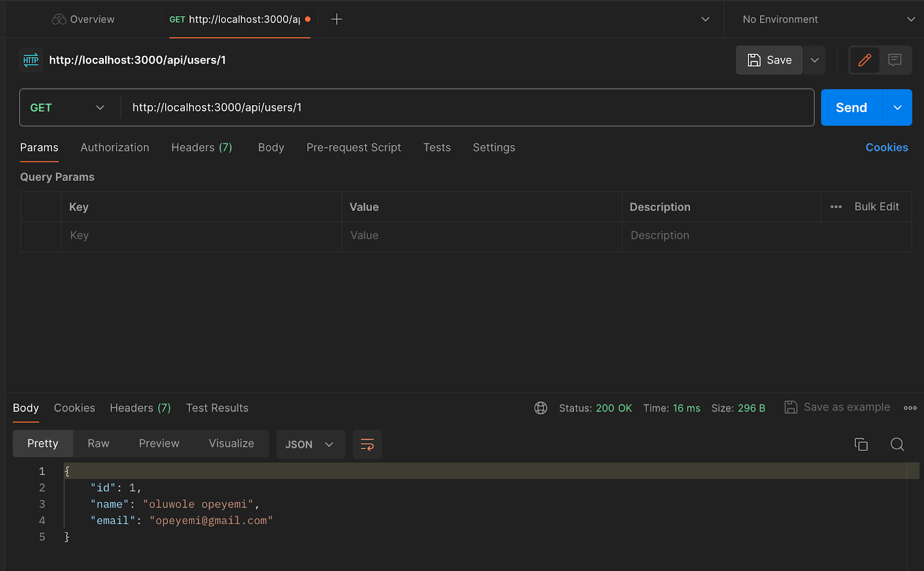
Task: Click the query param Key field
Action: tap(202, 236)
